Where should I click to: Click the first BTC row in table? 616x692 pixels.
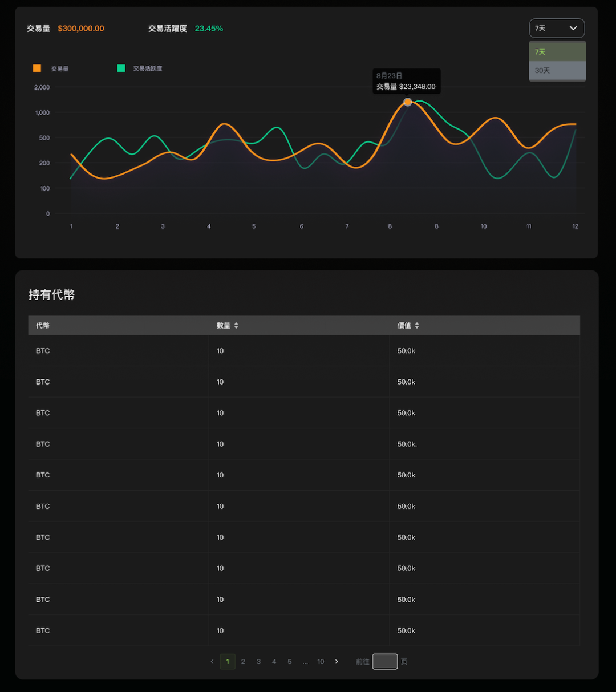click(43, 351)
